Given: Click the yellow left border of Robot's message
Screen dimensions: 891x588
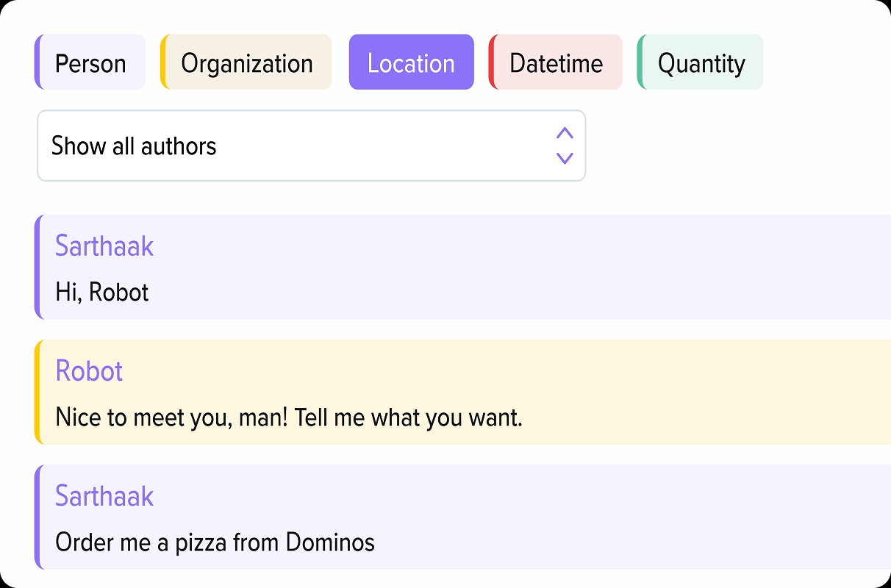Looking at the screenshot, I should pyautogui.click(x=37, y=392).
